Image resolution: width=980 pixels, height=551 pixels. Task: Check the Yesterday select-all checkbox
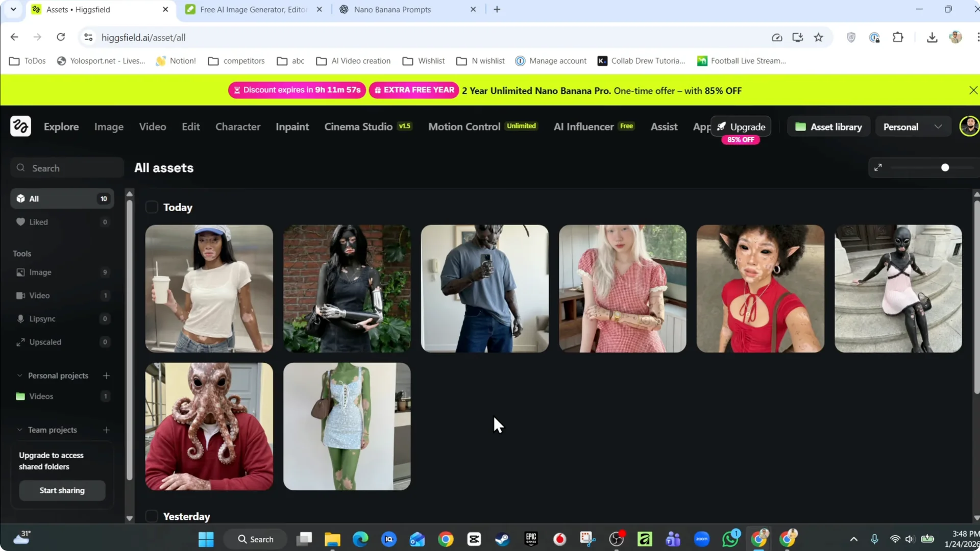coord(152,516)
